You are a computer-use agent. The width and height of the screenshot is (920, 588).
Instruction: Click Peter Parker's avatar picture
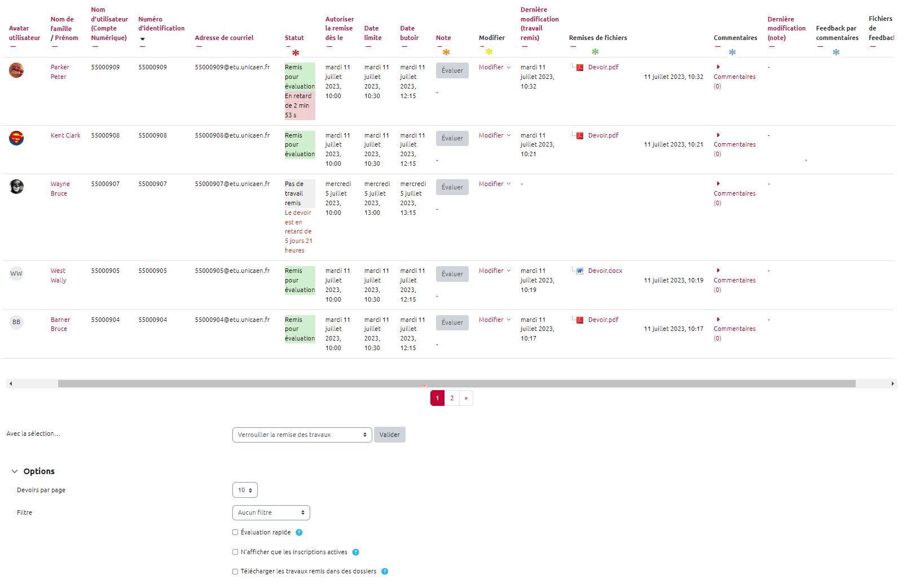pos(16,70)
